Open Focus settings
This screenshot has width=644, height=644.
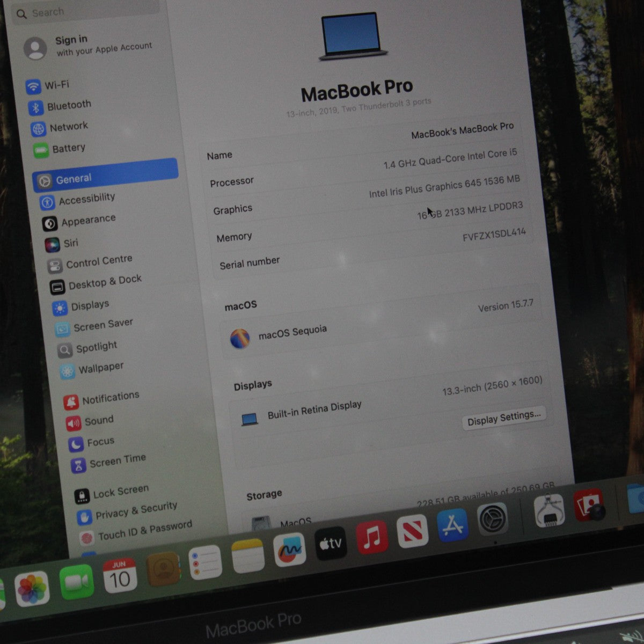[91, 443]
